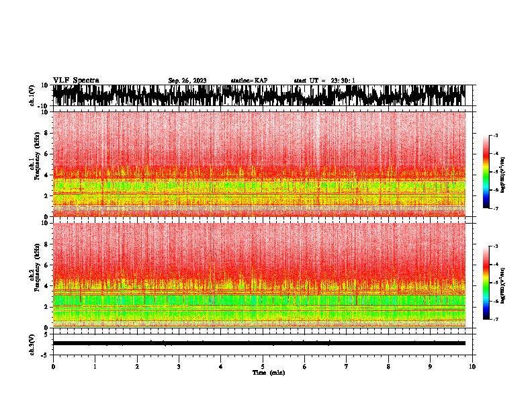Click the time axis tick label "9"
This screenshot has width=532, height=411.
tap(430, 367)
